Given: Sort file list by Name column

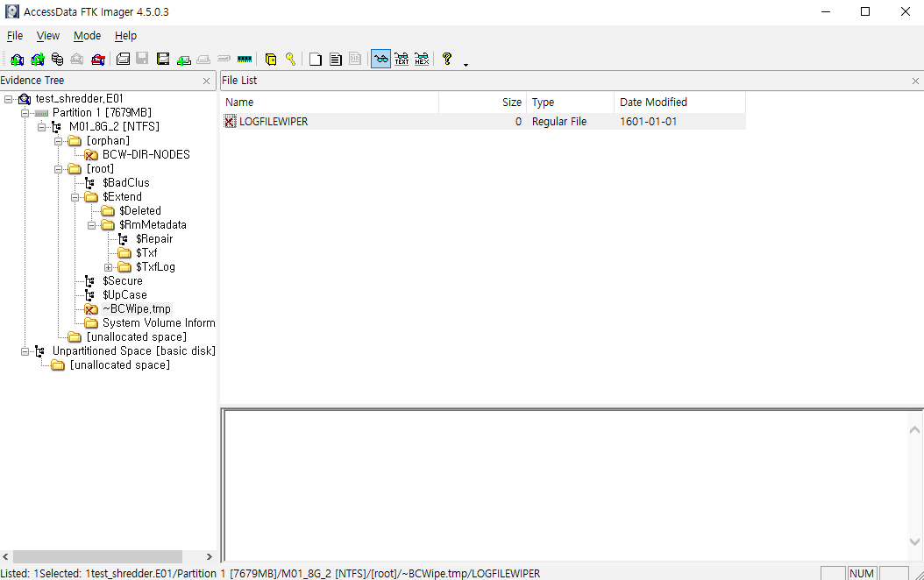Looking at the screenshot, I should (x=330, y=103).
